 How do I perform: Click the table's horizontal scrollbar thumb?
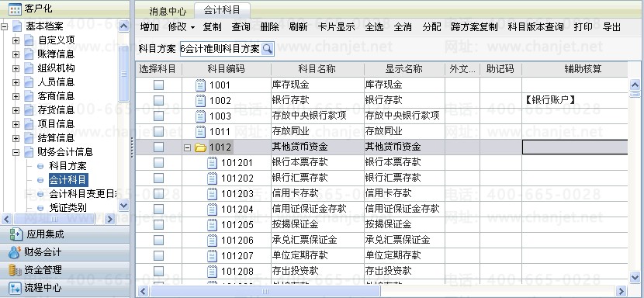[265, 292]
